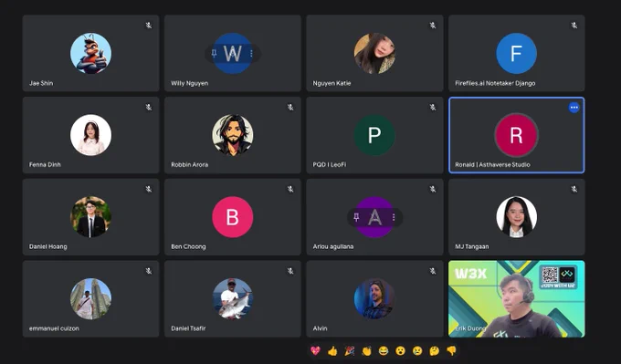Click the muted mic icon on Nguyen Katie's tile
Image resolution: width=621 pixels, height=364 pixels.
[x=433, y=26]
